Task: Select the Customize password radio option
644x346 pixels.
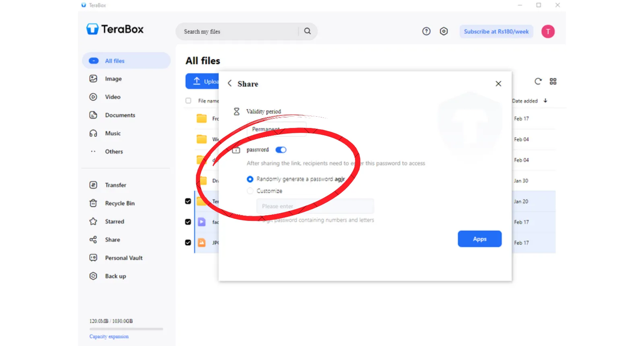Action: click(x=250, y=191)
